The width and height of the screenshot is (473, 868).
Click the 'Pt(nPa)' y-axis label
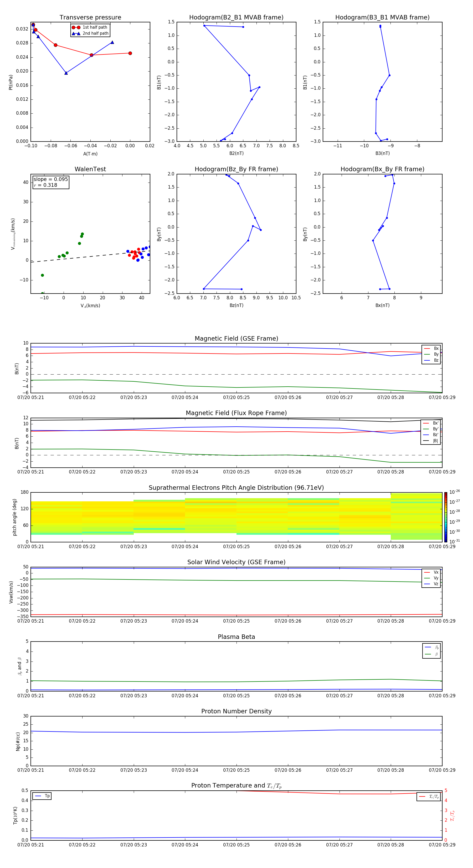[x=11, y=82]
